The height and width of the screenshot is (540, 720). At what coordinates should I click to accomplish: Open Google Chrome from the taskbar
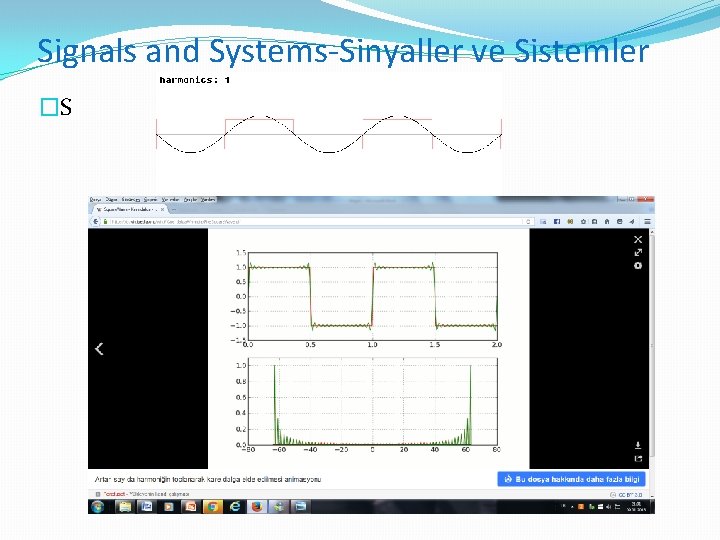pos(212,506)
